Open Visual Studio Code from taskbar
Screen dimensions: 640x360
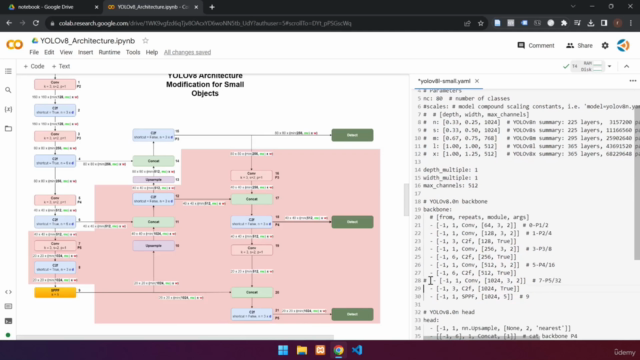pos(357,350)
